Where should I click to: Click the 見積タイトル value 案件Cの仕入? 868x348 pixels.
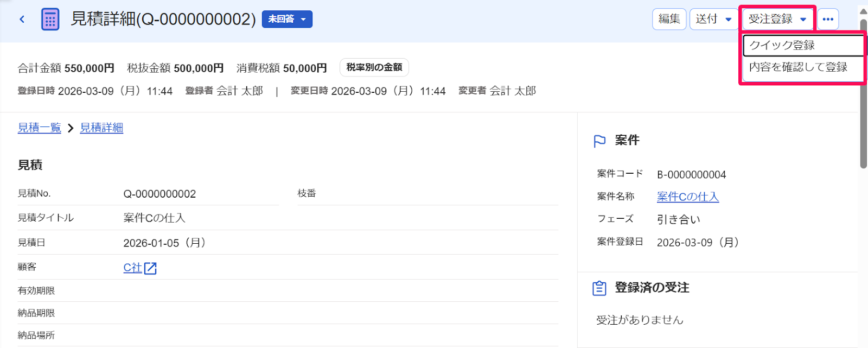155,218
